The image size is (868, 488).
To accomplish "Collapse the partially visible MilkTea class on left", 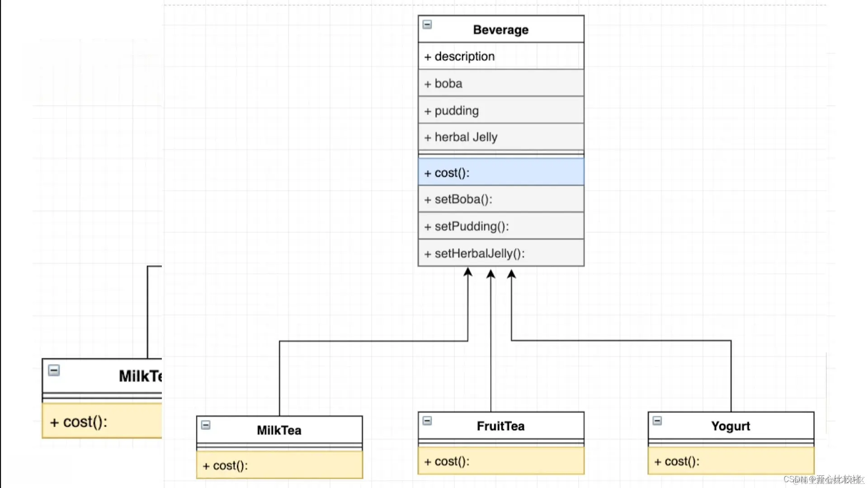I will [x=54, y=371].
